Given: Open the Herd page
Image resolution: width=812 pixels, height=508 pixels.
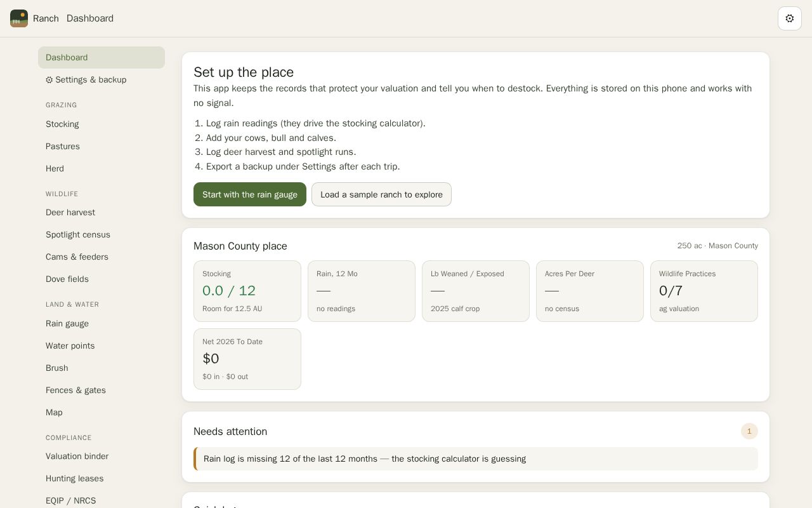Looking at the screenshot, I should click(x=101, y=168).
